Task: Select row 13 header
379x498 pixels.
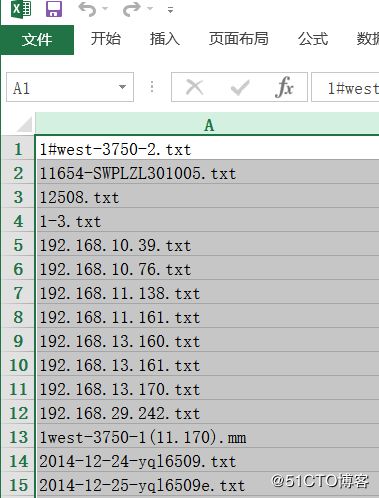Action: click(x=18, y=437)
